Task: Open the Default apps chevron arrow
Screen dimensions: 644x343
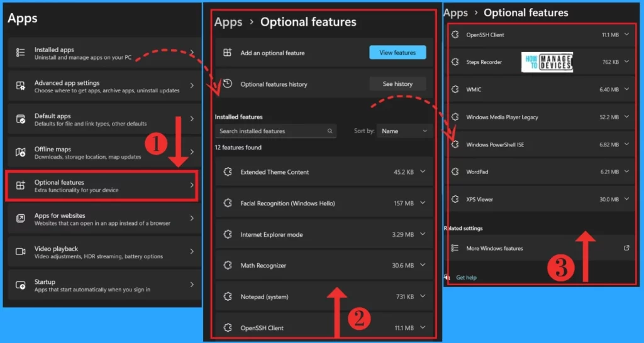Action: coord(192,119)
